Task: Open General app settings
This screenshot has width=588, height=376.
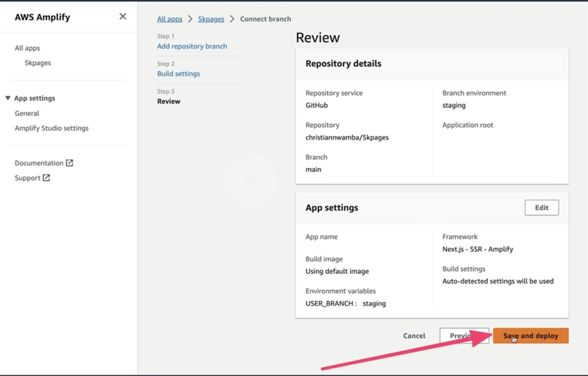Action: tap(27, 113)
